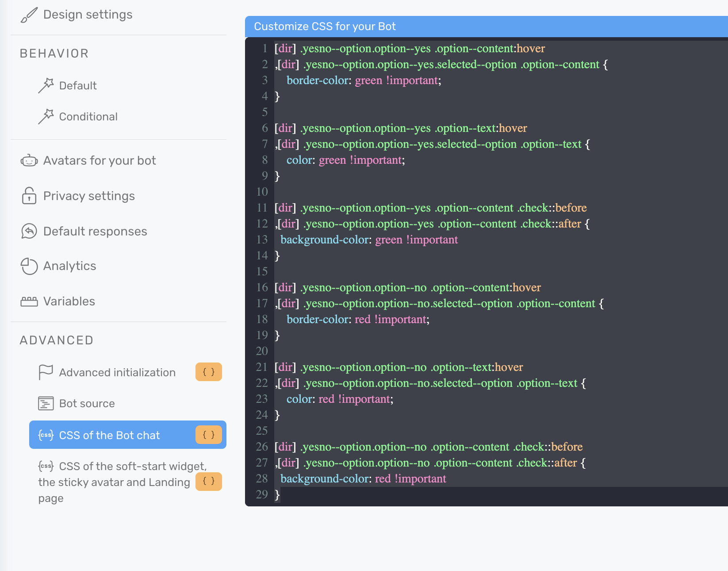Click the BEHAVIOR section heading
The height and width of the screenshot is (571, 728).
54,54
